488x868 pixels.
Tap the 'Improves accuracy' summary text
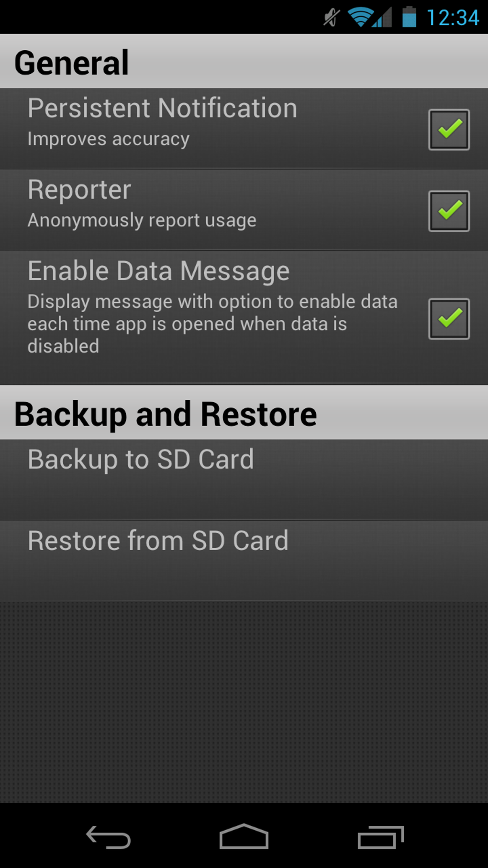(109, 139)
